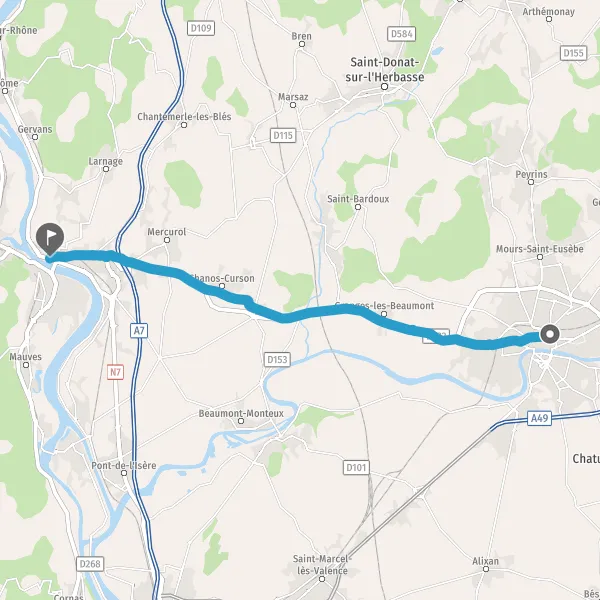Viewport: 600px width, 600px height.
Task: Select the D584 road badge
Action: point(401,34)
